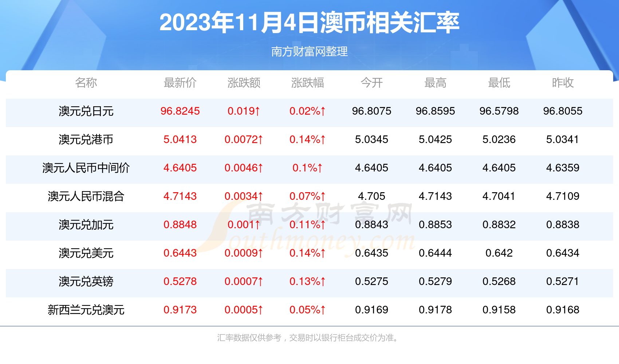Click the change percent 0.02%↑
Viewport: 619px width, 364px height.
click(x=307, y=111)
